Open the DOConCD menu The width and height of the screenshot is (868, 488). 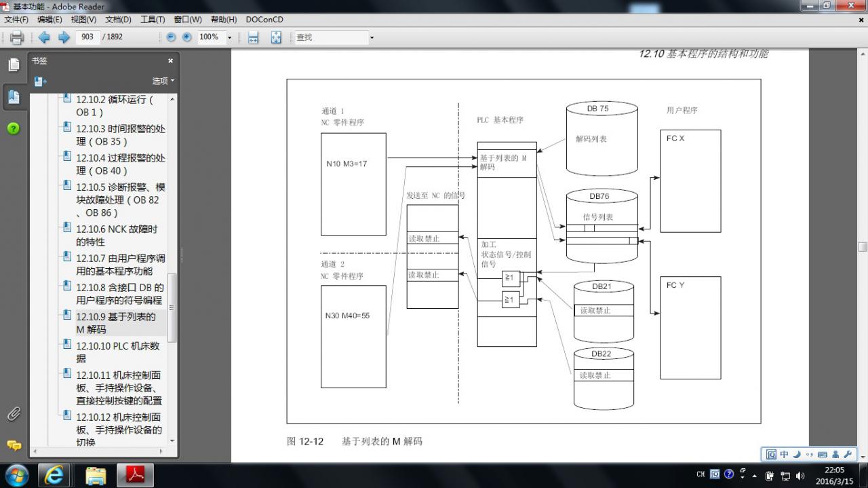(x=264, y=20)
